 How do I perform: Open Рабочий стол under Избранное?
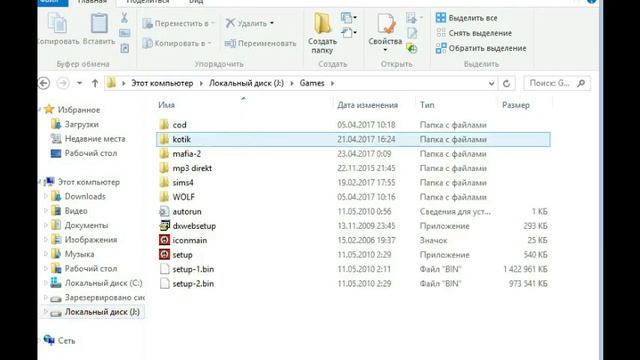pos(91,153)
